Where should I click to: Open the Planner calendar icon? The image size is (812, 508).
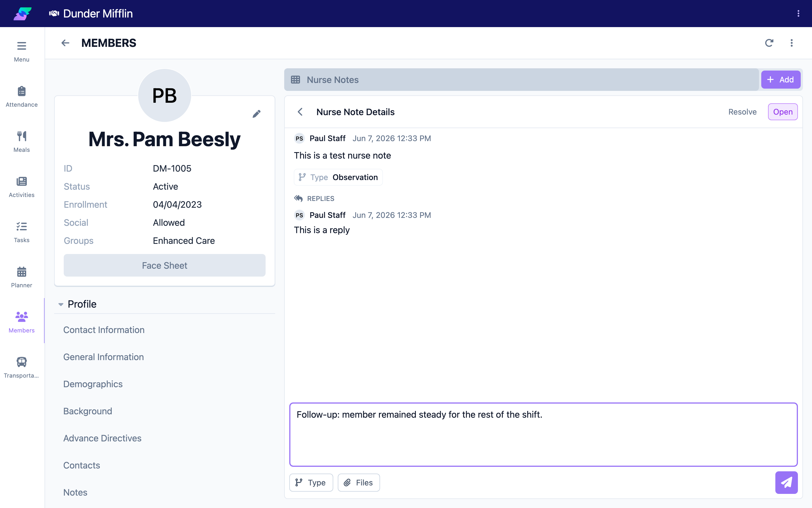21,271
